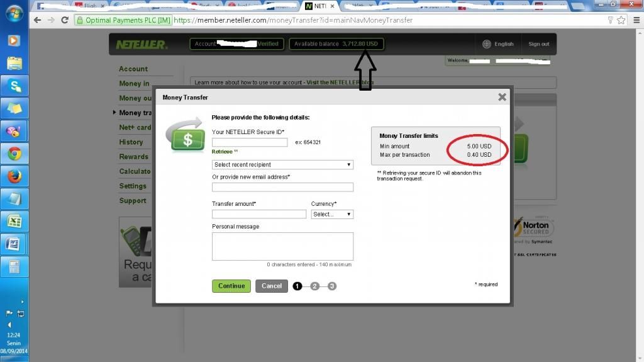Viewport: 644px width, 362px height.
Task: Open the Settings sidebar item
Action: point(133,186)
